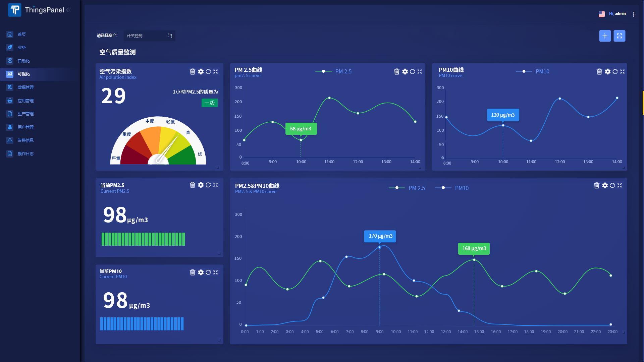Delete the Current PM10 widget

[x=193, y=272]
